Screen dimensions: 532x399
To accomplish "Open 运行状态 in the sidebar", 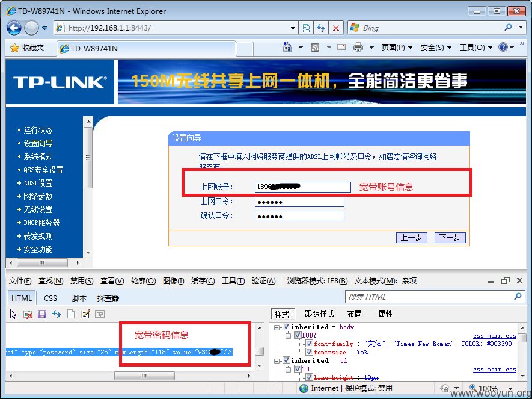I will 38,130.
